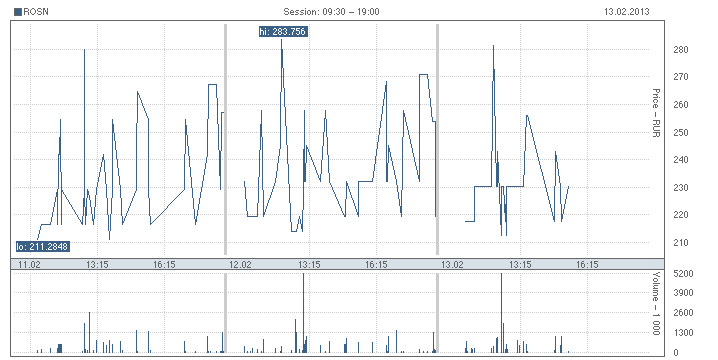The image size is (718, 360).
Task: Click the tallest volume bar on 13.02
Action: [501, 313]
